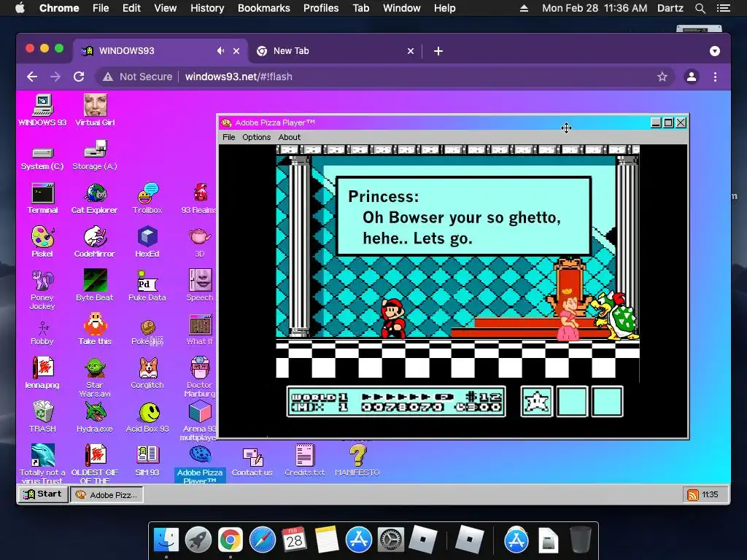
Task: Open the Virtual Girl desktop icon
Action: pyautogui.click(x=95, y=110)
